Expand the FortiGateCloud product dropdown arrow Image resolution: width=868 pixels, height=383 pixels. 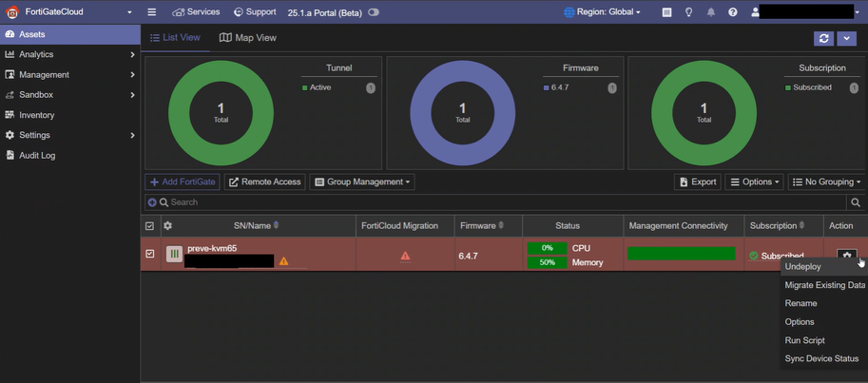(129, 12)
